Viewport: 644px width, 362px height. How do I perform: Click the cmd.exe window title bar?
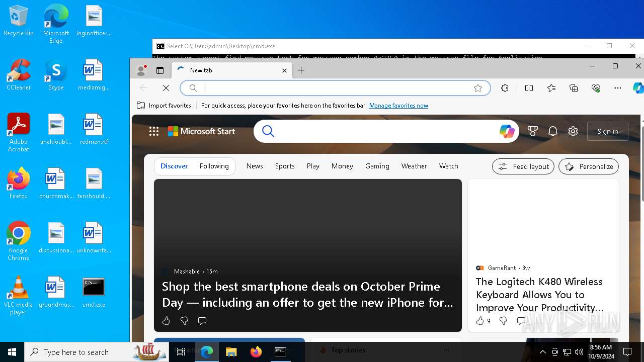click(x=365, y=46)
